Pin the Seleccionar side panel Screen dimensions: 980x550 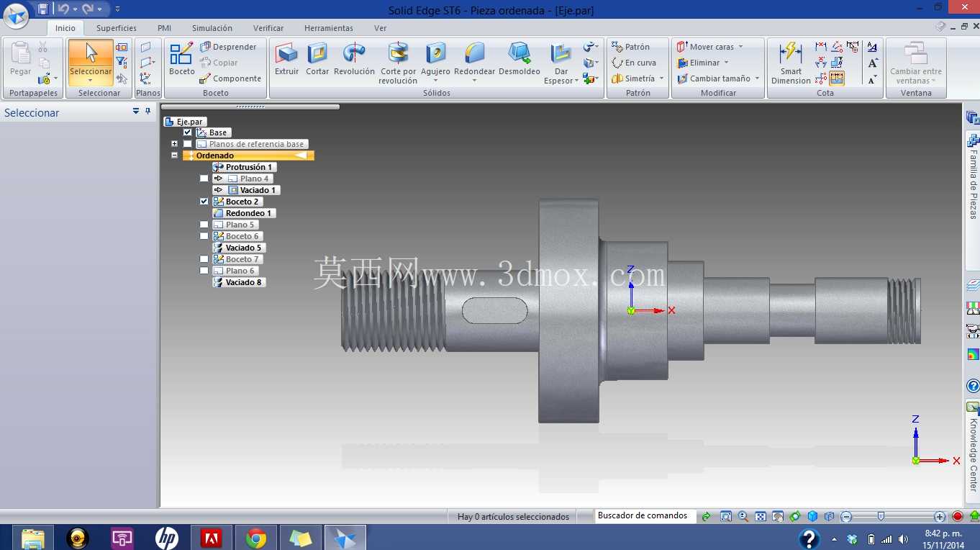pos(148,112)
